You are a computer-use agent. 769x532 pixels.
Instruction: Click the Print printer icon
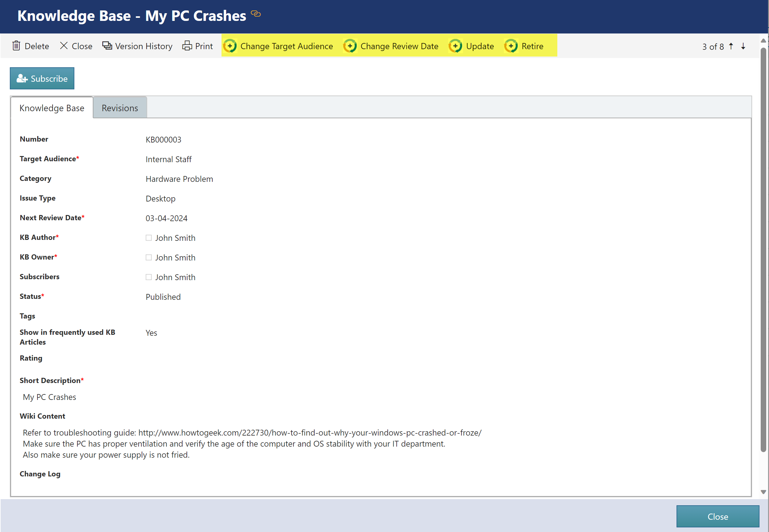point(187,46)
